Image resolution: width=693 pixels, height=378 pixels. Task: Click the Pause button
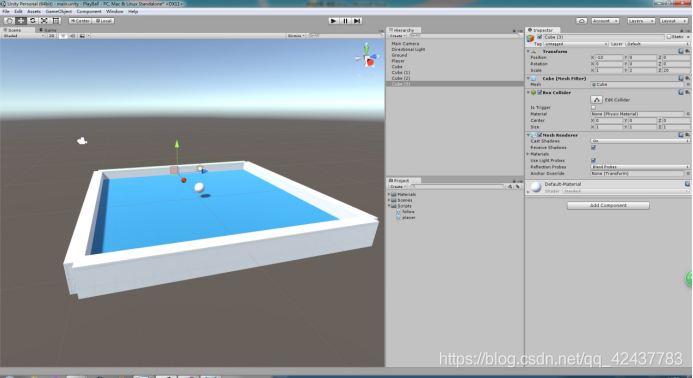click(346, 21)
